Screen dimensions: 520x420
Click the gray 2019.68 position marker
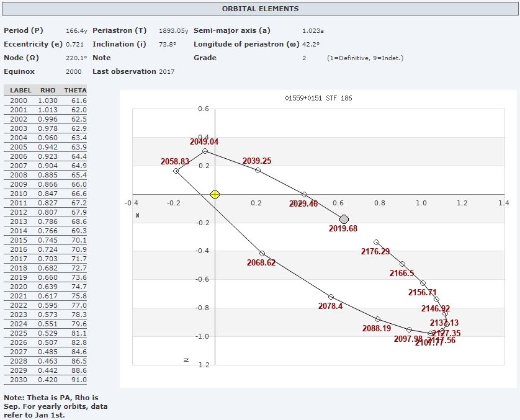point(344,219)
